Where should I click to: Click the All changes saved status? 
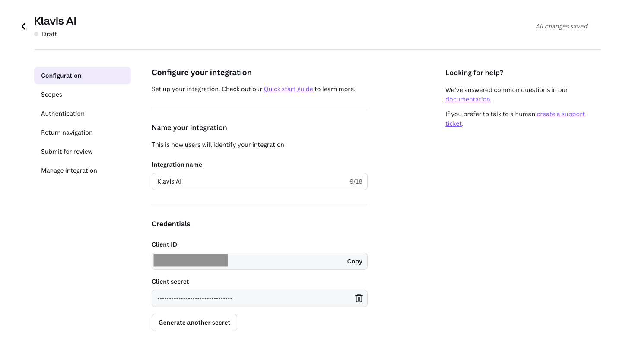[x=561, y=26]
